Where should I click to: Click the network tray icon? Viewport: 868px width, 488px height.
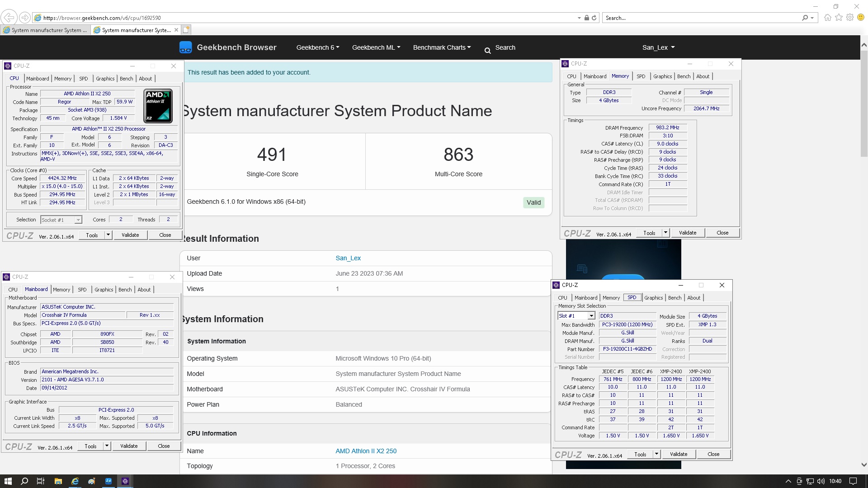coord(810,481)
